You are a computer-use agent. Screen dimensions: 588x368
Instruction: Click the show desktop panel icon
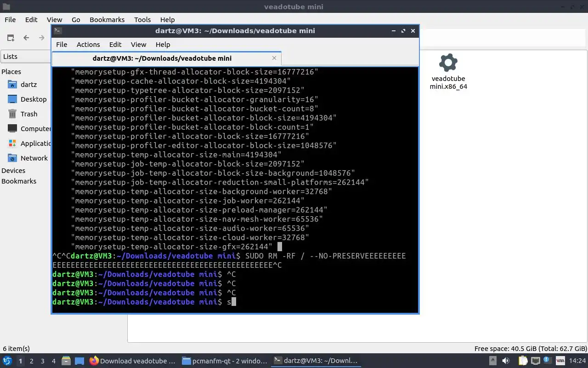[x=79, y=361]
